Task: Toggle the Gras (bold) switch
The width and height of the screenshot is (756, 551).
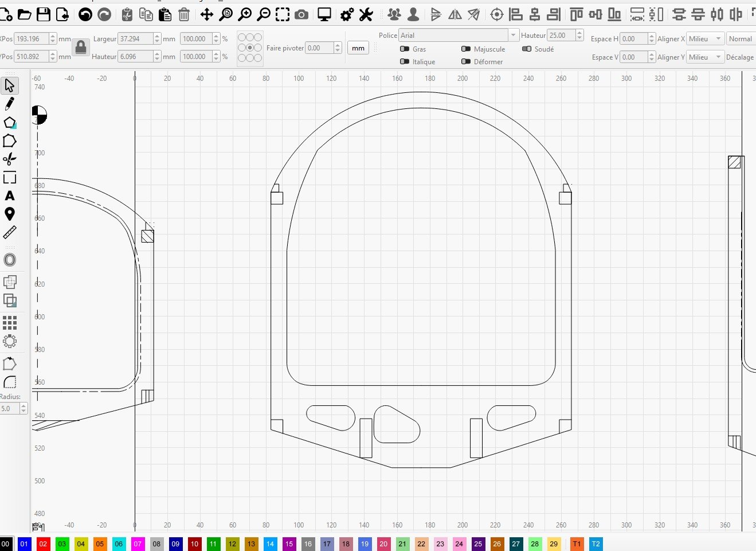Action: coord(405,49)
